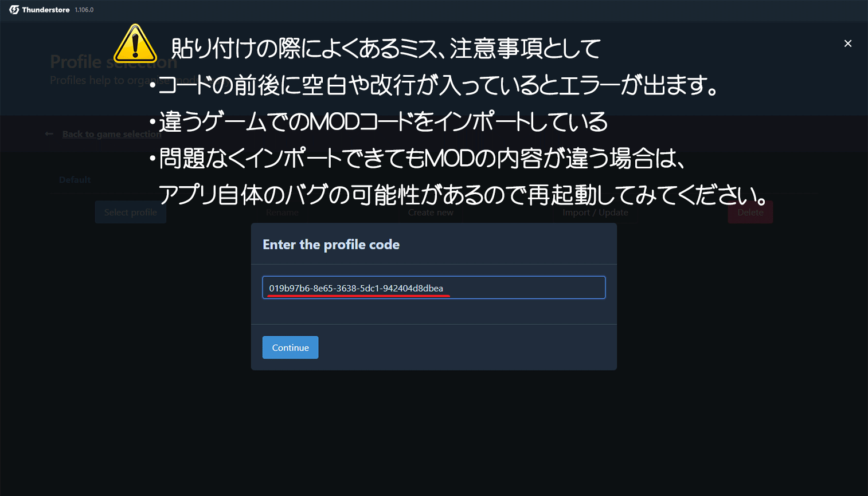868x496 pixels.
Task: Click the yellow warning triangle icon
Action: pyautogui.click(x=135, y=44)
